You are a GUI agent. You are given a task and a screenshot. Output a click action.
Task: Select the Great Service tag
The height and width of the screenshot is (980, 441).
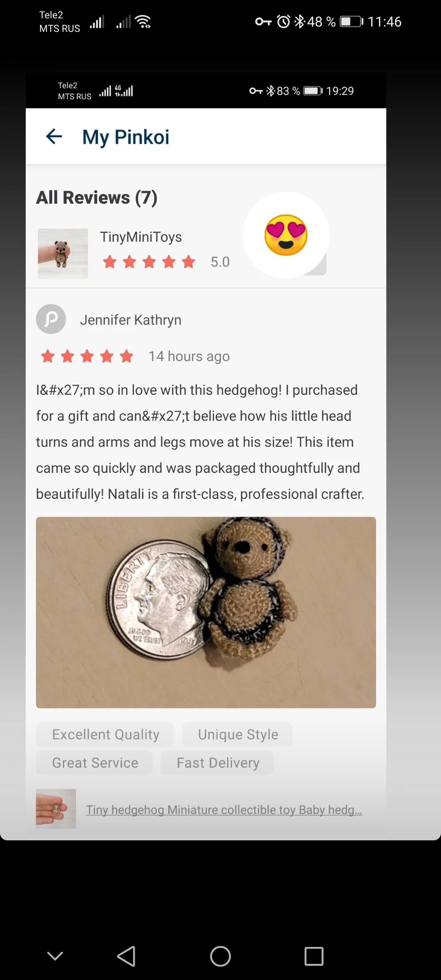(x=95, y=763)
